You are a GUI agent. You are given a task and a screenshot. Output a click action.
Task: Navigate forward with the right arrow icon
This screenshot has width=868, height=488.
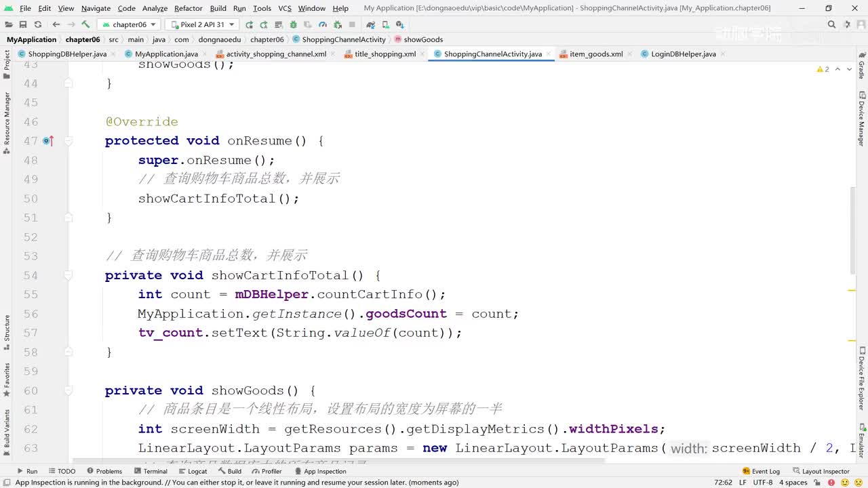click(71, 24)
